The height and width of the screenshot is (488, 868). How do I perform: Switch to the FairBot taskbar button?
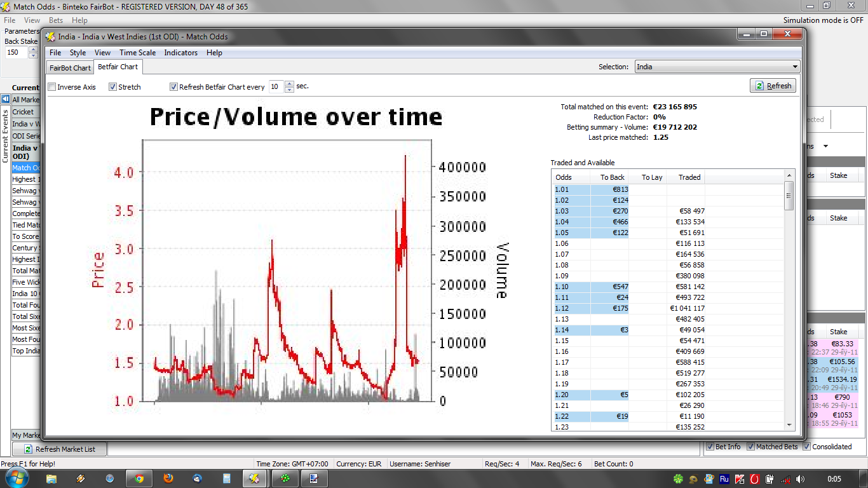(x=255, y=478)
